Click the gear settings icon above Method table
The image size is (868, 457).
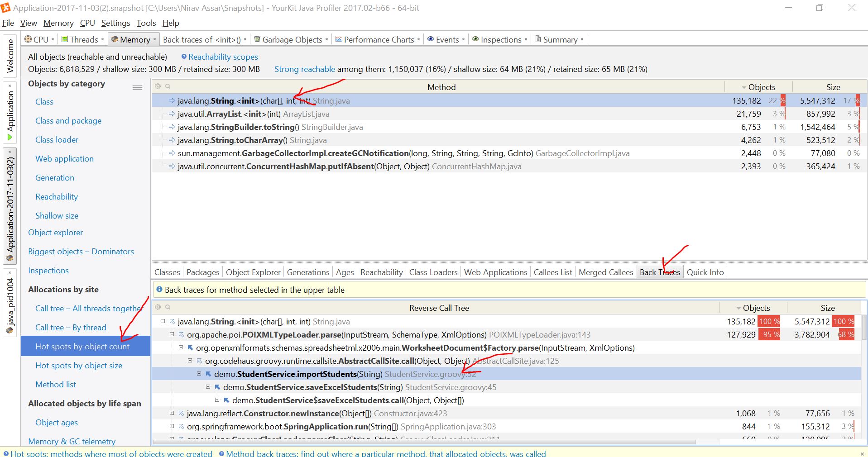pyautogui.click(x=158, y=86)
